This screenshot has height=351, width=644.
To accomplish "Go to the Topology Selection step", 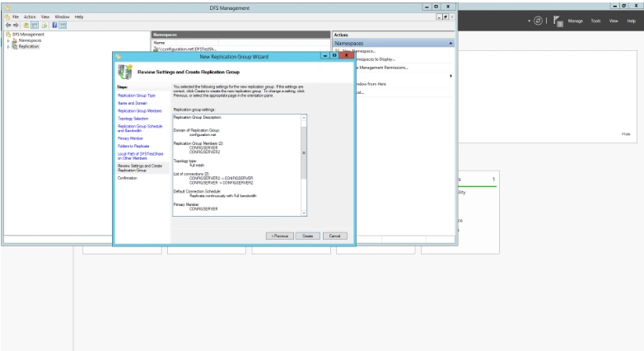I will click(133, 119).
